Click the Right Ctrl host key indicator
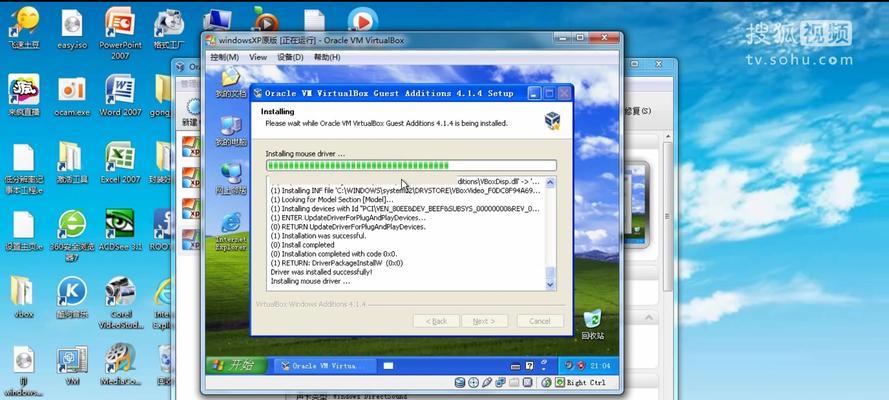Image resolution: width=889 pixels, height=400 pixels. 581,382
